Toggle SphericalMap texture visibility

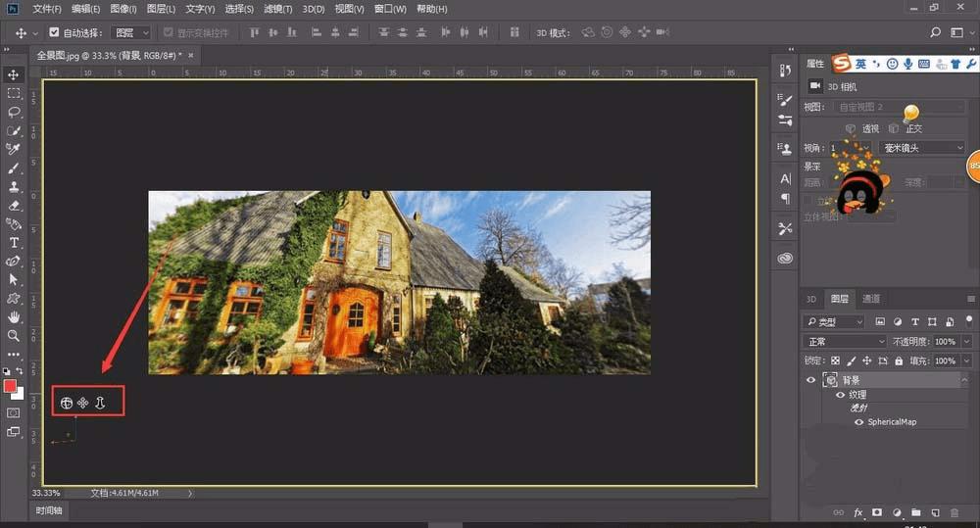point(859,422)
